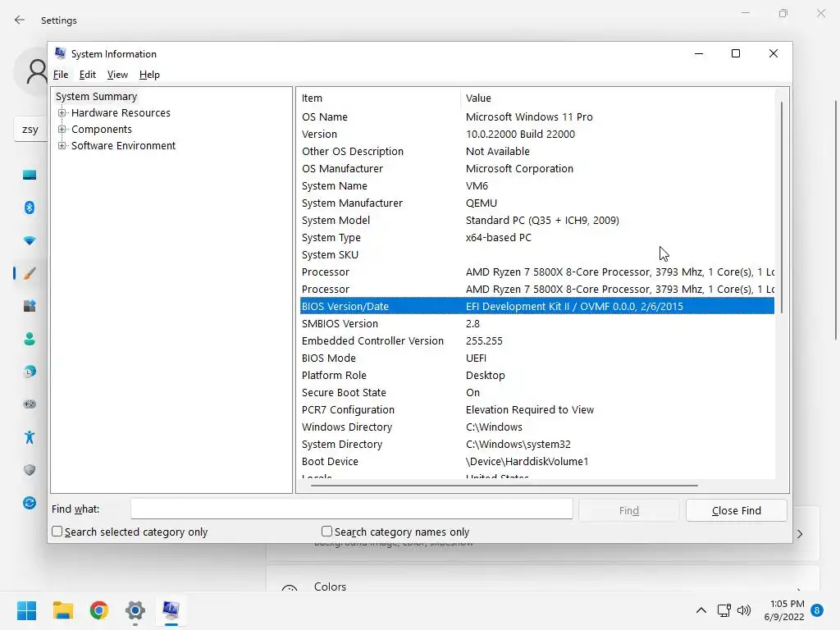Expand the Hardware Resources tree node
840x630 pixels.
[x=62, y=112]
